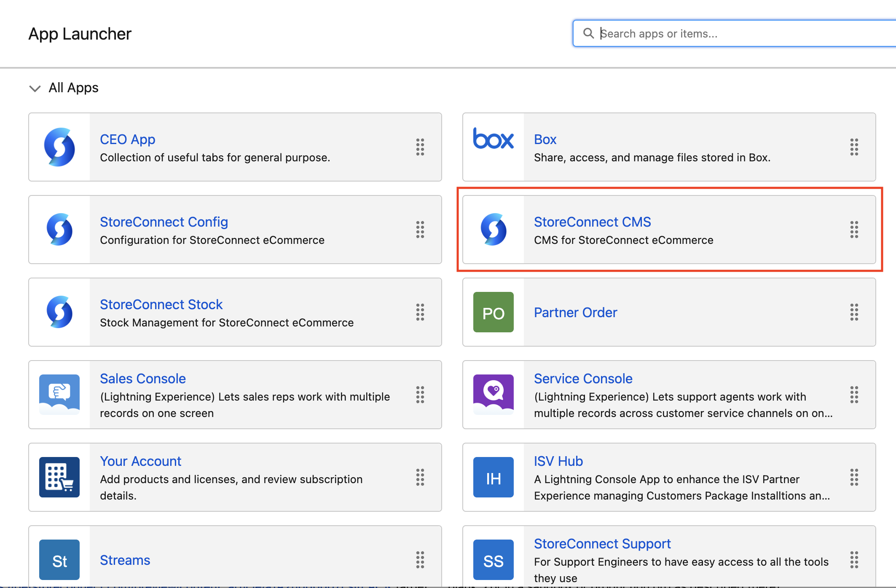
Task: Click the drag handle on Sales Console tile
Action: (x=420, y=395)
